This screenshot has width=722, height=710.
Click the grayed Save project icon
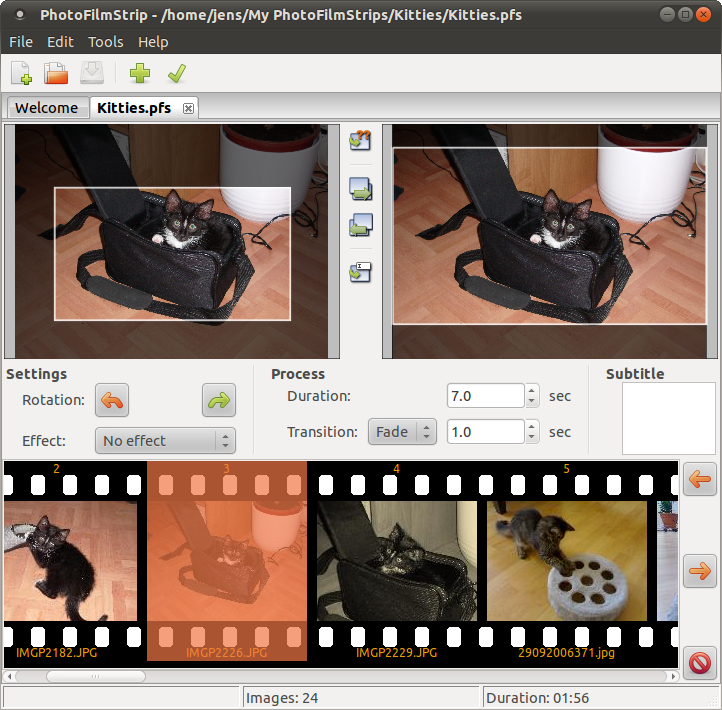pyautogui.click(x=92, y=73)
